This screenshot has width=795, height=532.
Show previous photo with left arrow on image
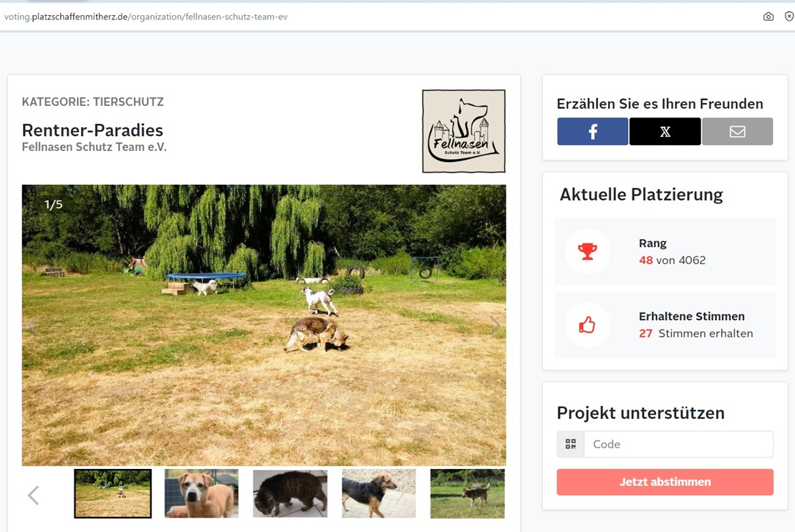pos(34,325)
